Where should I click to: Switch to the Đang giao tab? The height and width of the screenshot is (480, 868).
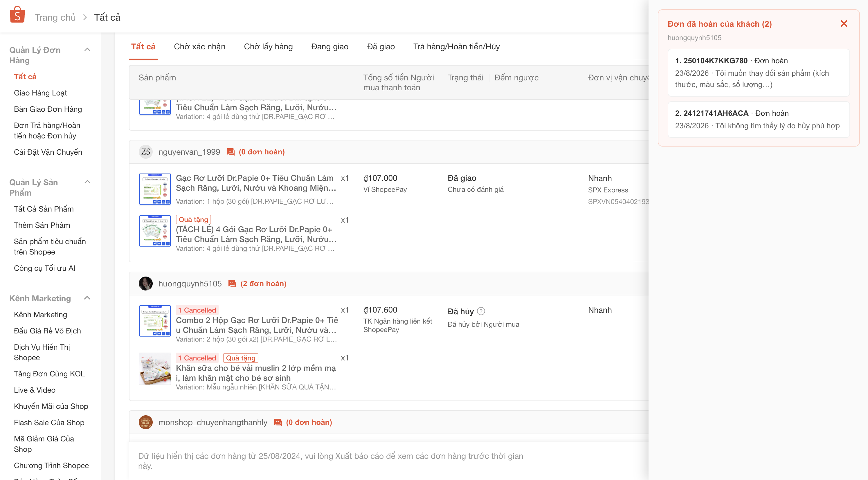pyautogui.click(x=329, y=46)
